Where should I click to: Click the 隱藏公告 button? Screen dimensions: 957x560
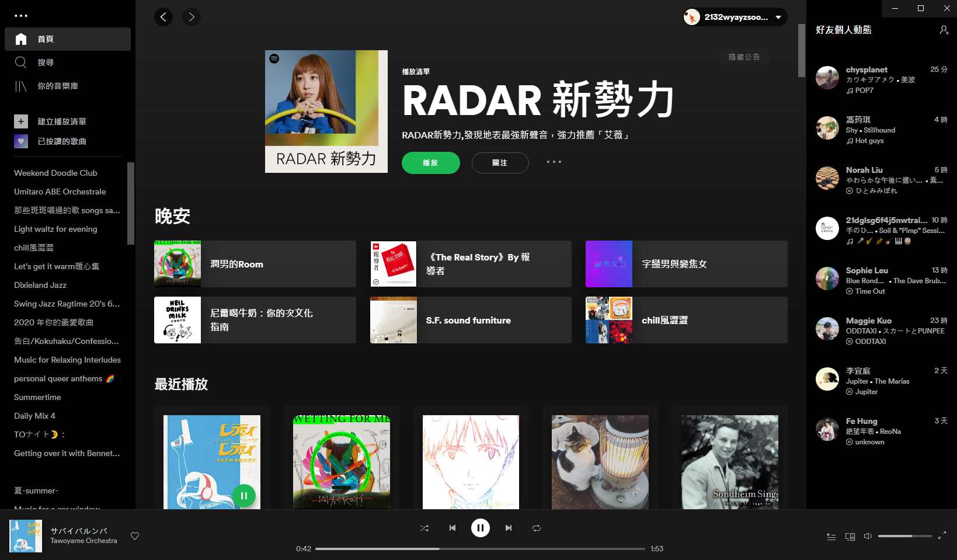(x=744, y=57)
